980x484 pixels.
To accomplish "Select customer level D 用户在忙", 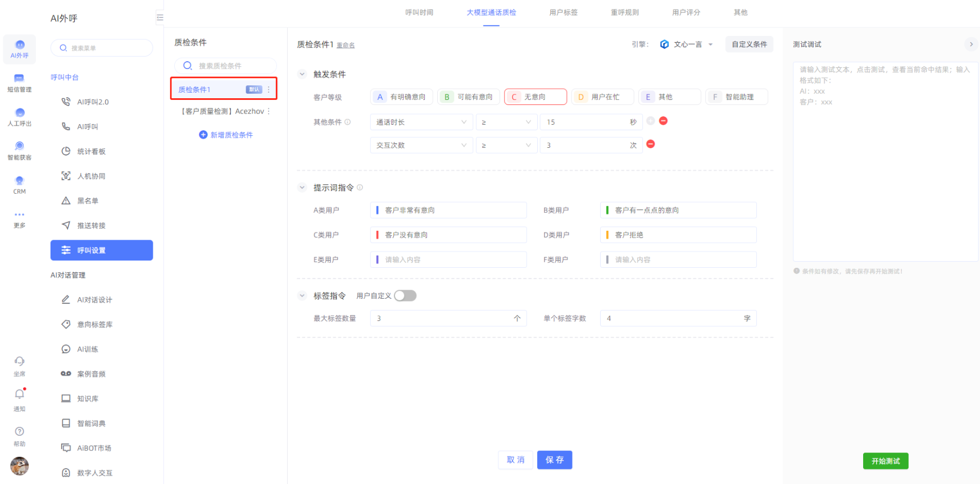I will pos(602,97).
